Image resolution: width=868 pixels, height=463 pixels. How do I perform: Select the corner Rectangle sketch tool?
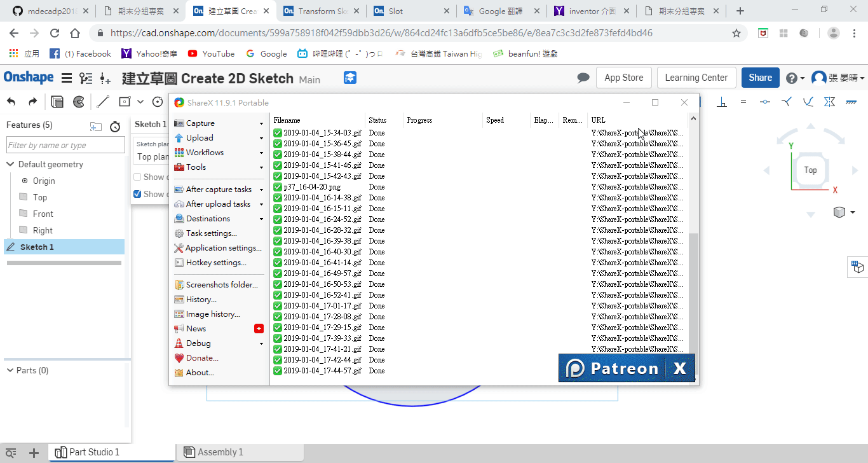(125, 102)
